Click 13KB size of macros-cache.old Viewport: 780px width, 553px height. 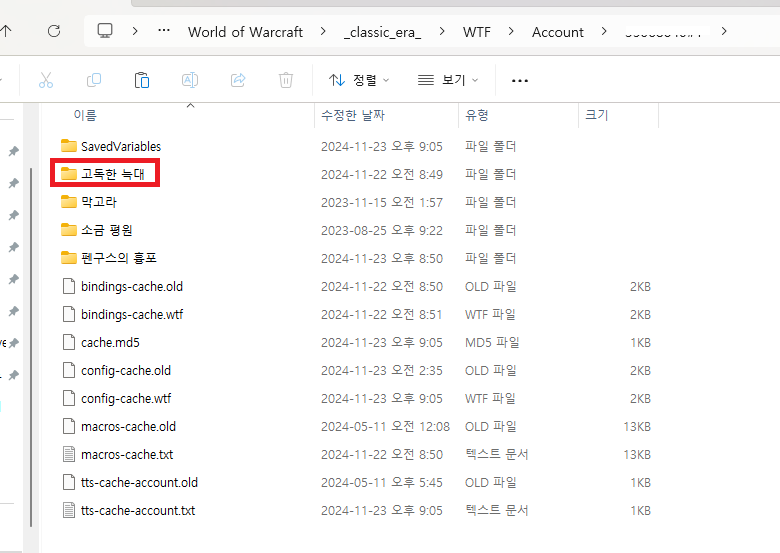pos(637,427)
